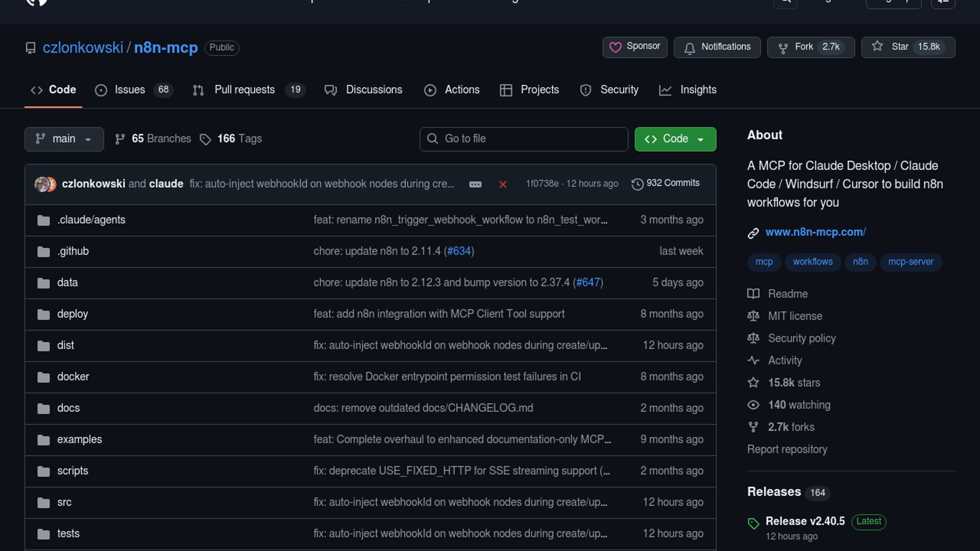Viewport: 980px width, 551px height.
Task: Open the src folder
Action: [64, 503]
